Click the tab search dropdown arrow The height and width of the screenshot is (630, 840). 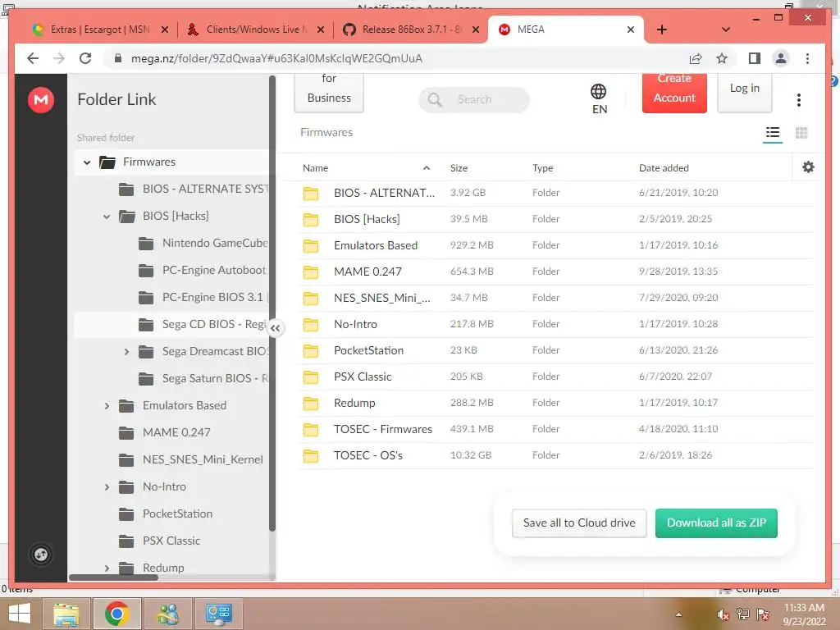click(725, 30)
